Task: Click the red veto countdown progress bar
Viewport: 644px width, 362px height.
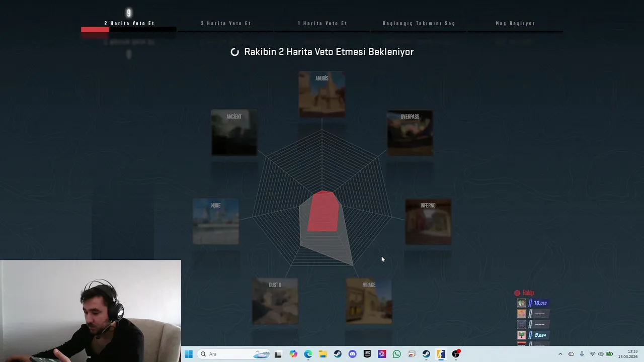Action: pos(95,30)
